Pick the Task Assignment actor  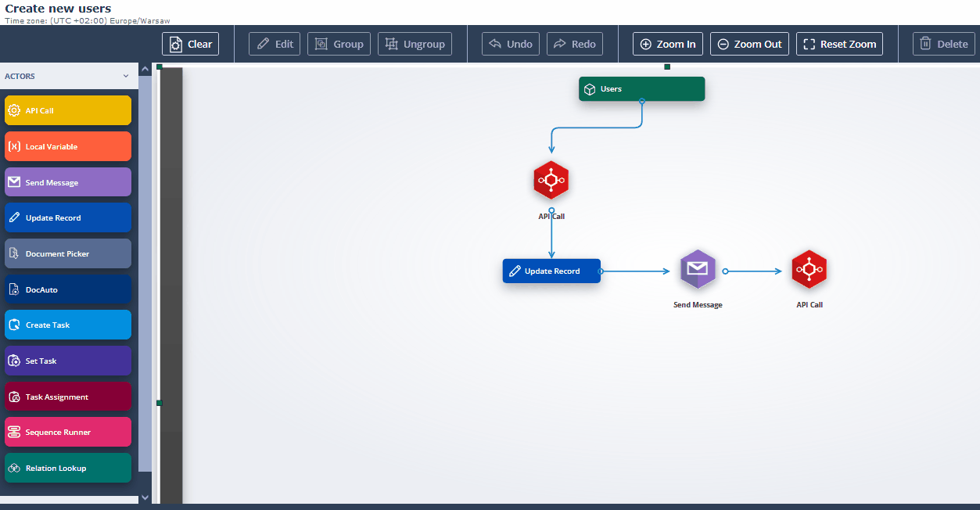tap(68, 397)
